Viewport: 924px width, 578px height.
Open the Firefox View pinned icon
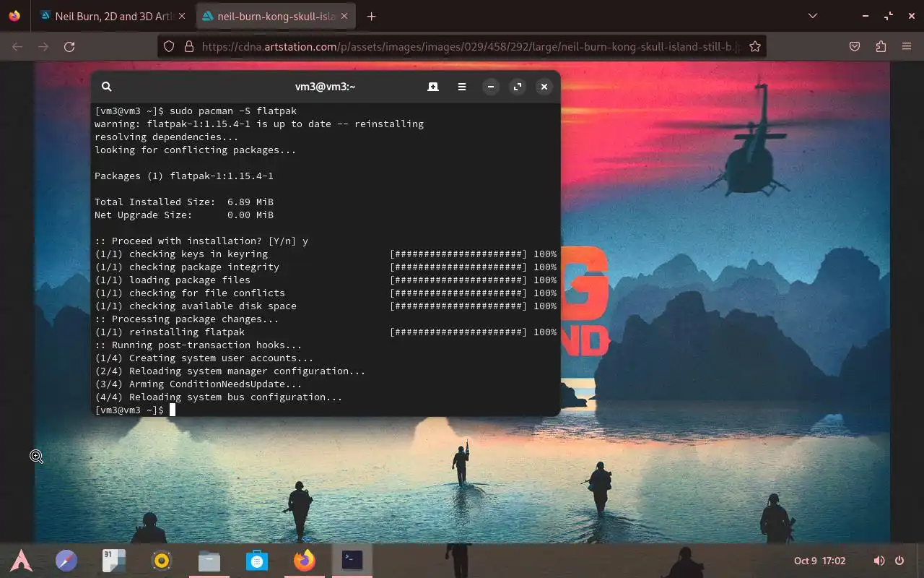point(14,16)
